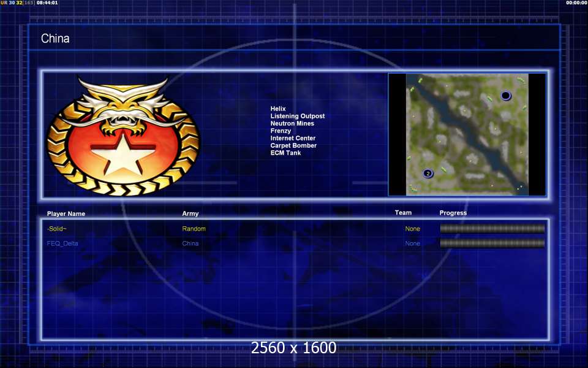Click the Player Name column header
The width and height of the screenshot is (588, 368).
point(66,213)
